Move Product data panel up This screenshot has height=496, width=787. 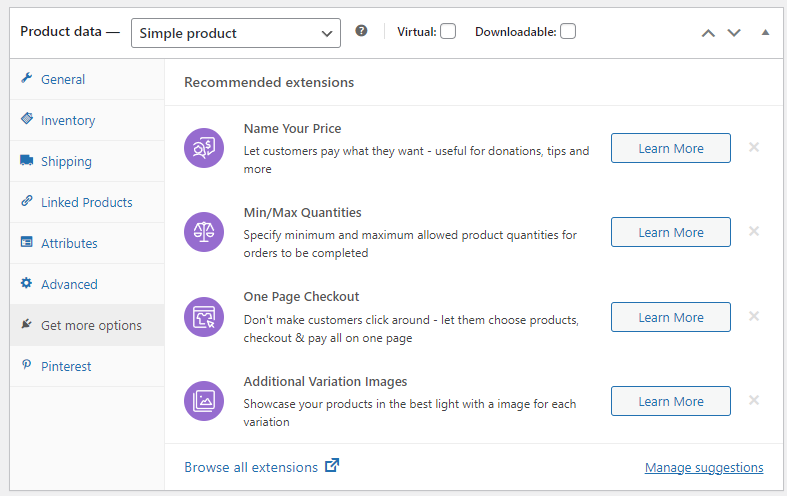(x=708, y=33)
